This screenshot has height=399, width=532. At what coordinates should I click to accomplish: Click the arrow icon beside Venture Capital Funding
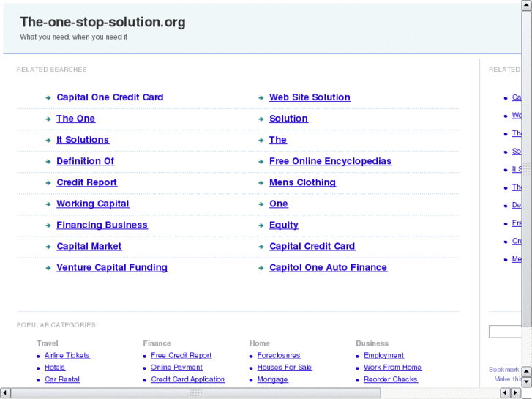point(48,268)
